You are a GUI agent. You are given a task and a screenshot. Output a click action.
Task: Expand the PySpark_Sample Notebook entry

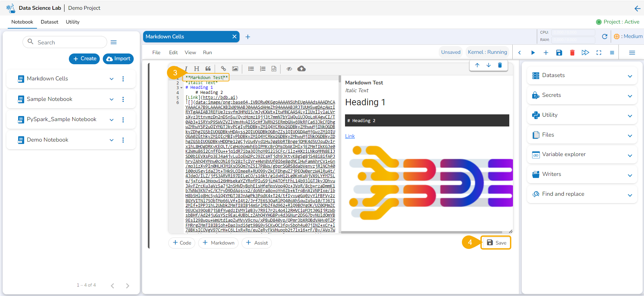tap(112, 120)
